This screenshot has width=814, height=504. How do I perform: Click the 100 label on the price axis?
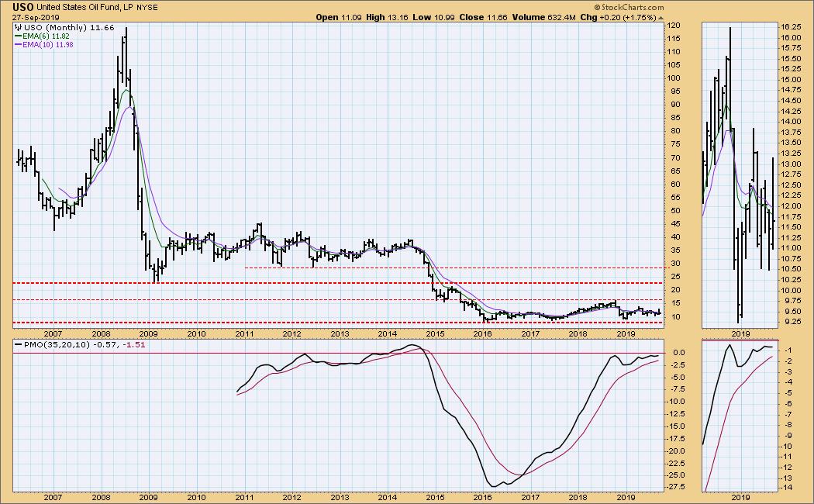[677, 78]
